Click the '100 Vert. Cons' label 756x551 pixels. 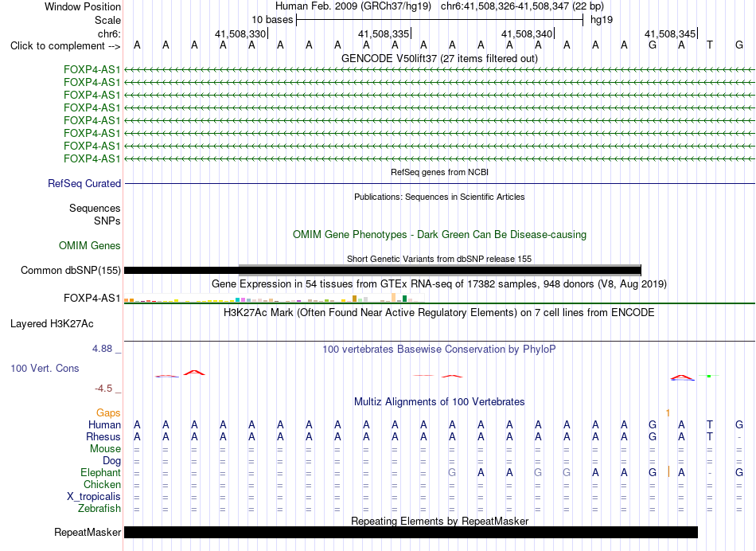(45, 368)
